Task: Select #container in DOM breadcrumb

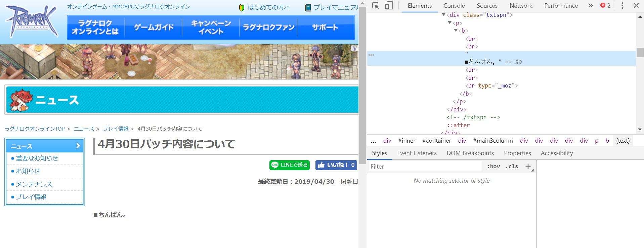Action: click(436, 141)
